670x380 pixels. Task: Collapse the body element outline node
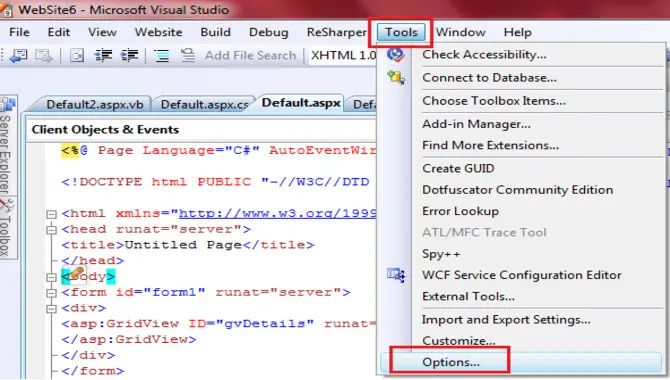(x=51, y=277)
